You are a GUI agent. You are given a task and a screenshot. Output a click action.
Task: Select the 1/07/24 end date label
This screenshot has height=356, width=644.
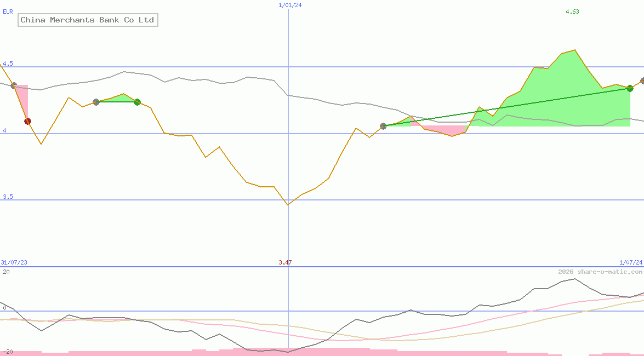click(631, 262)
